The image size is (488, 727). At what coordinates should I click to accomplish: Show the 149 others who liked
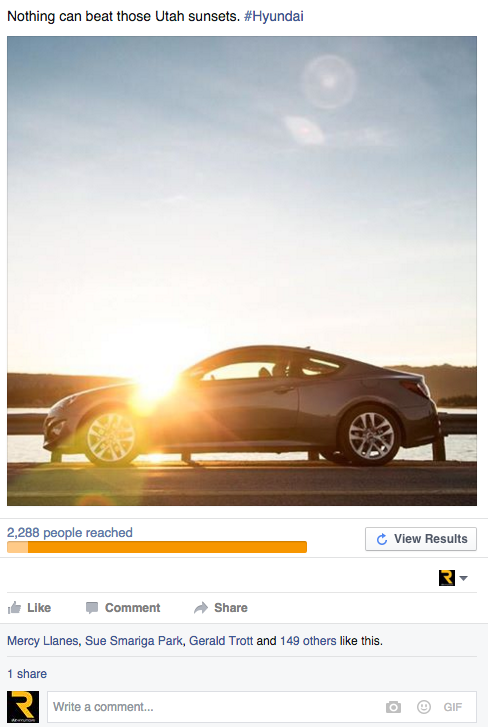308,641
